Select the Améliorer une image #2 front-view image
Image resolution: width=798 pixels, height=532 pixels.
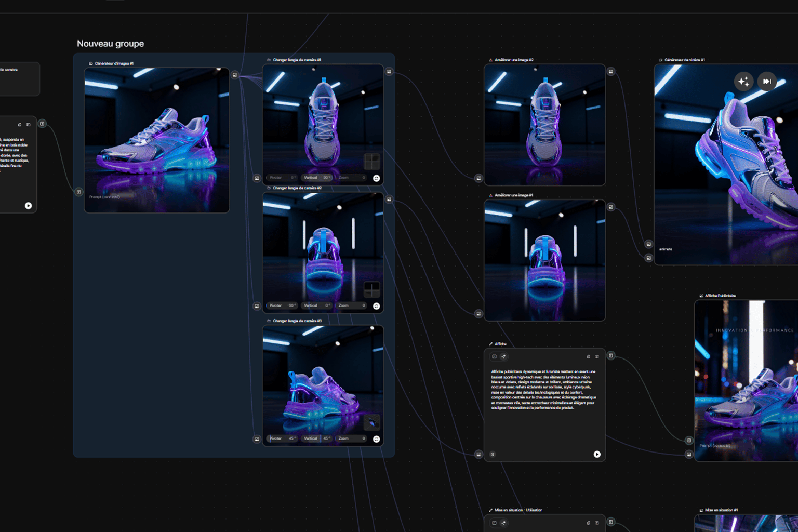tap(544, 125)
